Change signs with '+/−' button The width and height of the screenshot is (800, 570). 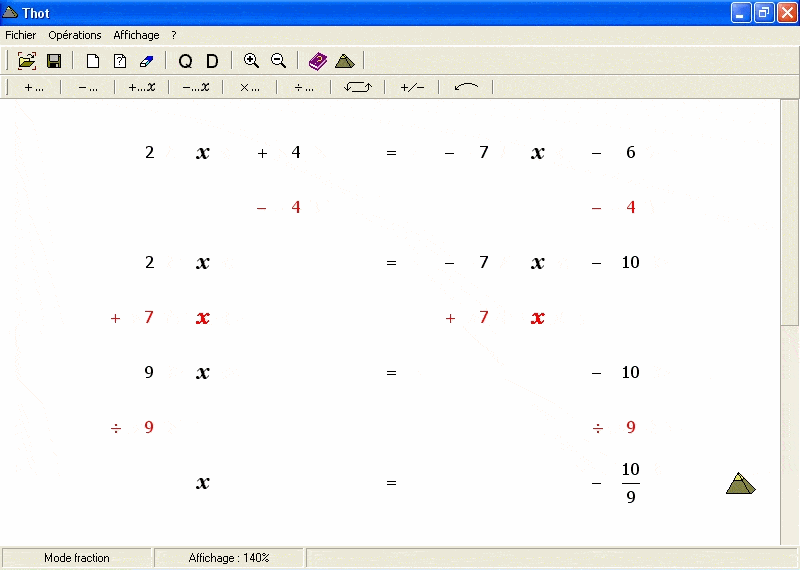tap(412, 88)
